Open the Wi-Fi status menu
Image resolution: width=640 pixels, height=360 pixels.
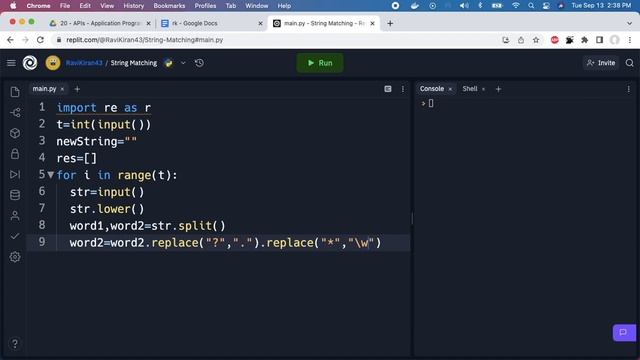point(516,6)
